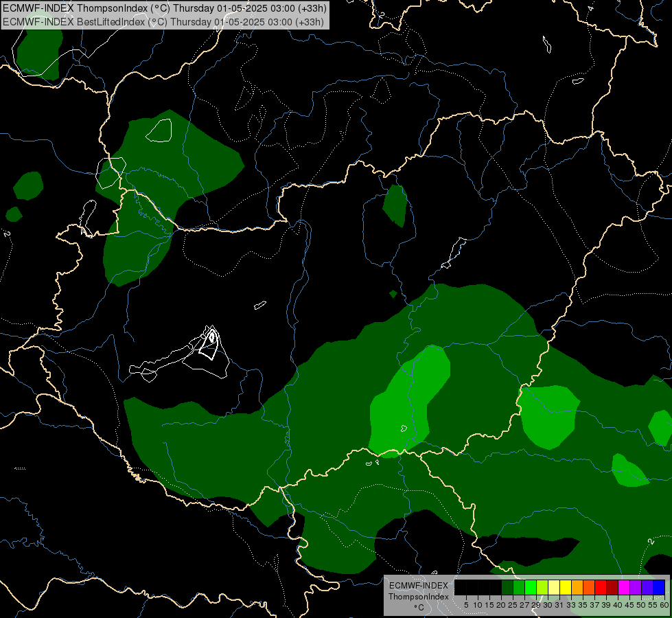Click legend tick label 60
The image size is (672, 618).
[x=664, y=605]
